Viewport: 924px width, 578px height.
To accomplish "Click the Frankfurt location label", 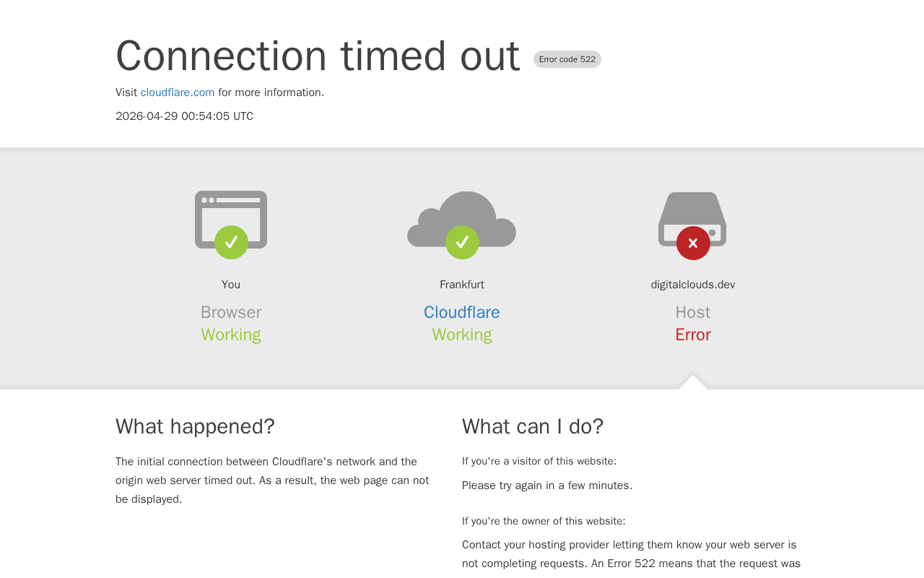I will pyautogui.click(x=462, y=285).
